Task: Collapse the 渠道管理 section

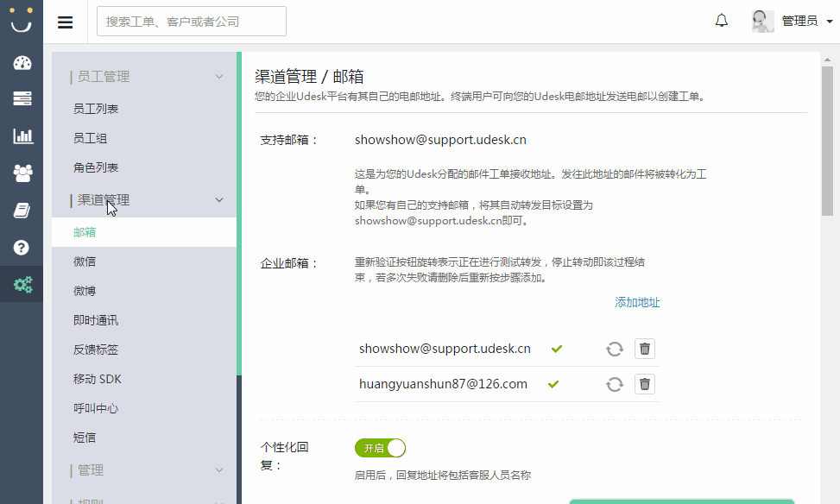Action: click(219, 200)
